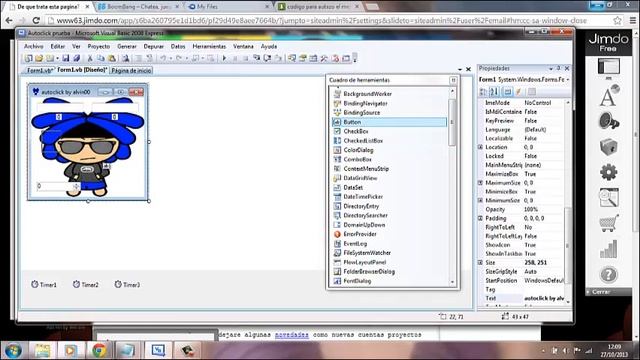Screen dimensions: 640x360
Task: Click the Copy toolbar icon
Action: click(100, 58)
